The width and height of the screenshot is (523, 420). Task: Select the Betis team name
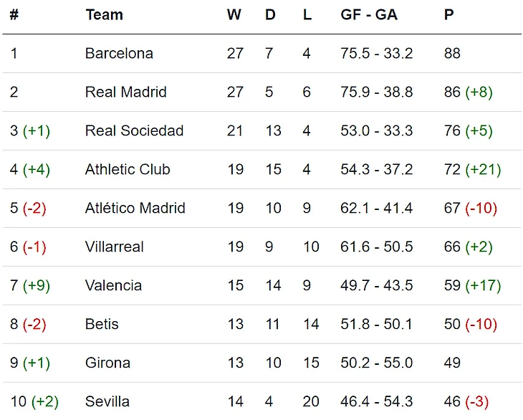pos(101,325)
